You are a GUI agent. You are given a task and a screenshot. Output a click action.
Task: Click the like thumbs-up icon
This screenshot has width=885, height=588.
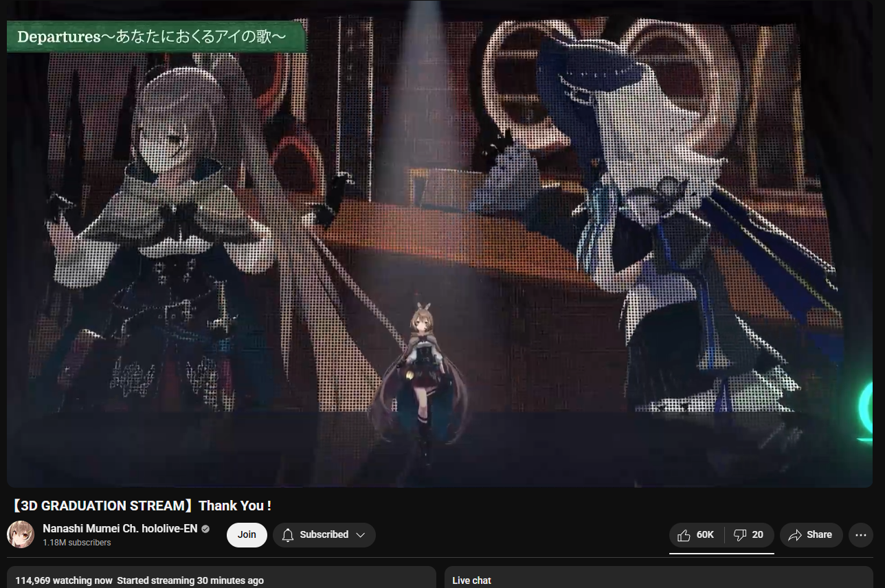point(684,535)
